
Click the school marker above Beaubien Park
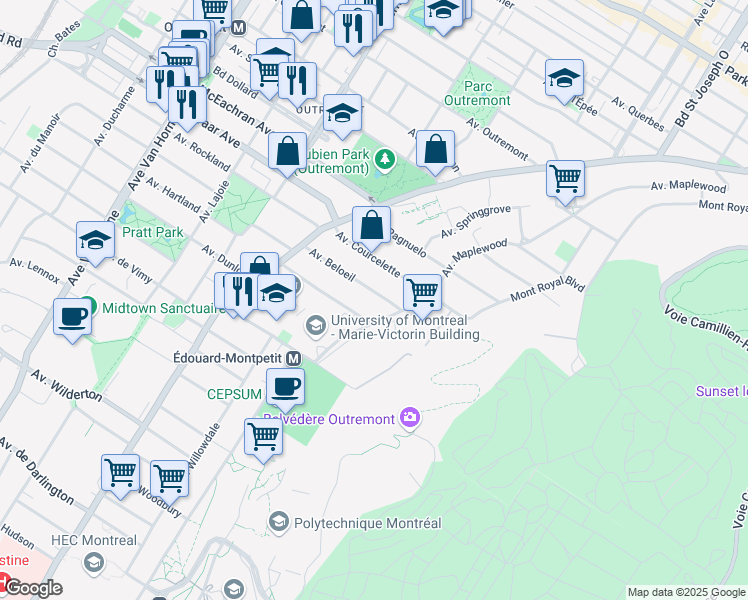(342, 116)
